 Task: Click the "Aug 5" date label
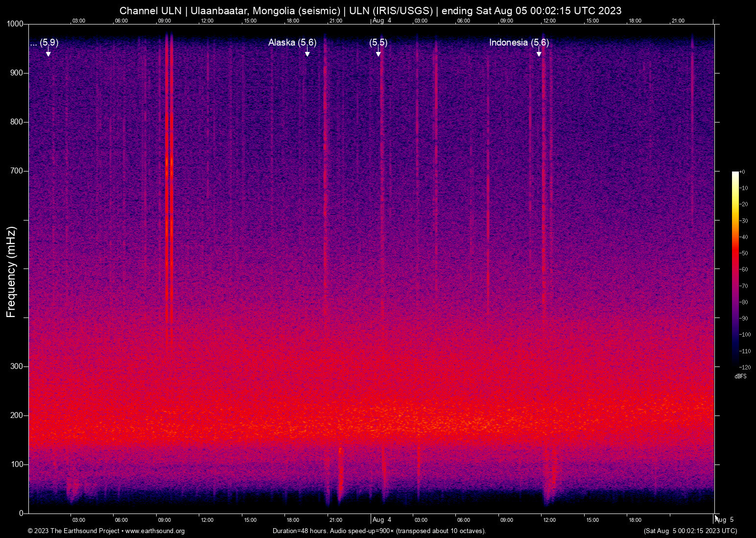[x=724, y=520]
